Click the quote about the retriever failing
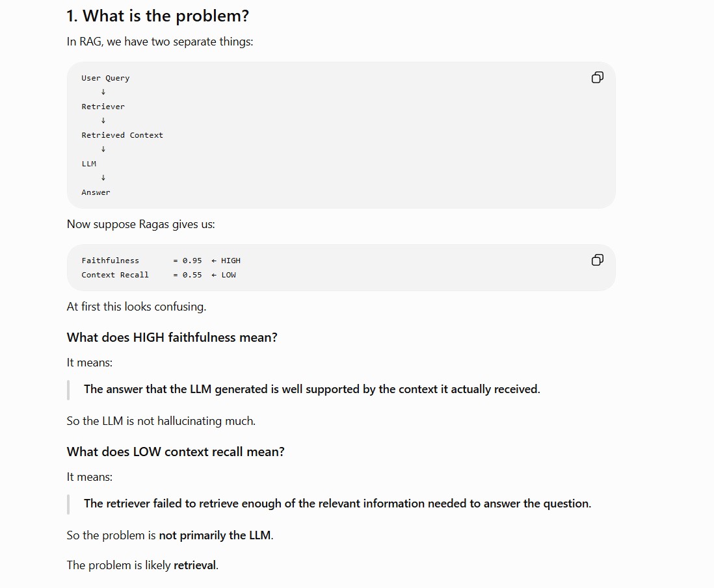Screen dimensions: 714x588 tap(337, 504)
